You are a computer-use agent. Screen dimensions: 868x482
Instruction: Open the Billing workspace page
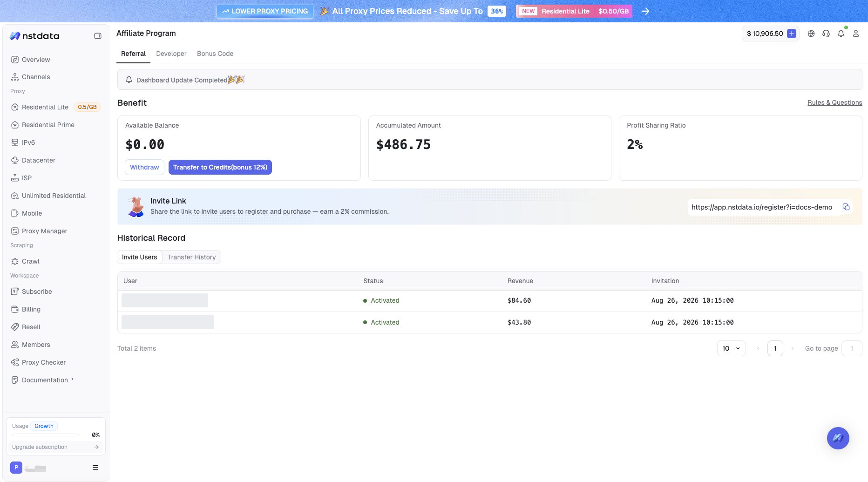point(56,309)
